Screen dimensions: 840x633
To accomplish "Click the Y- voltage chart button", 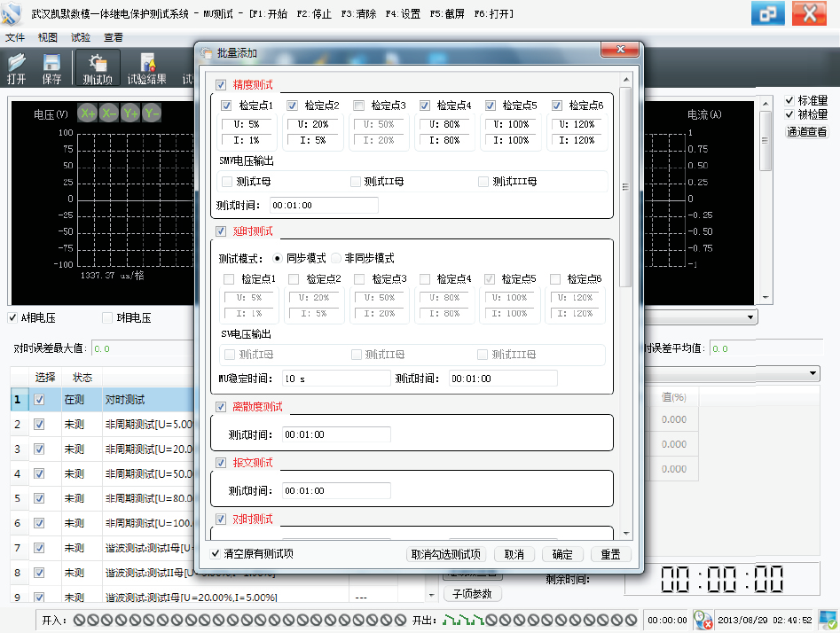I will (153, 113).
